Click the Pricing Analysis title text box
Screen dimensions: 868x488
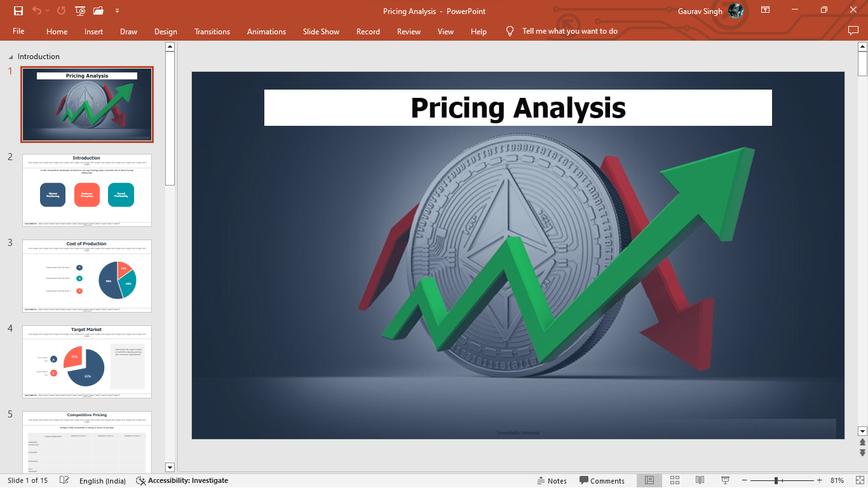[x=518, y=108]
